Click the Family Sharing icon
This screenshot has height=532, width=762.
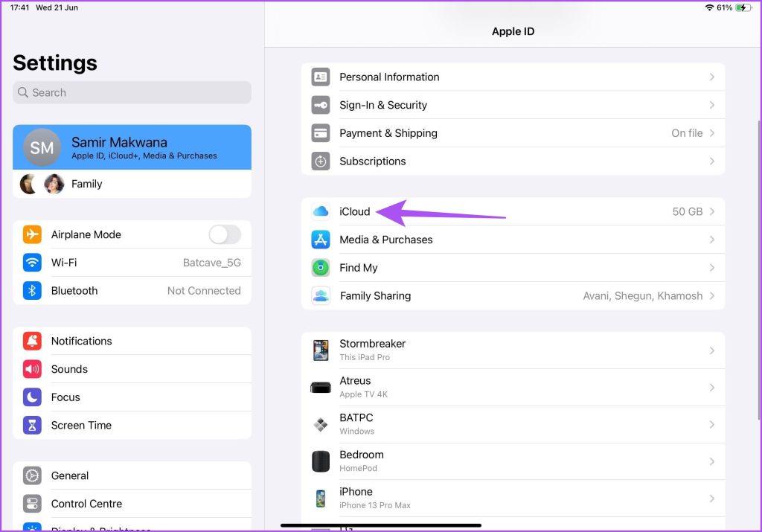click(x=320, y=295)
